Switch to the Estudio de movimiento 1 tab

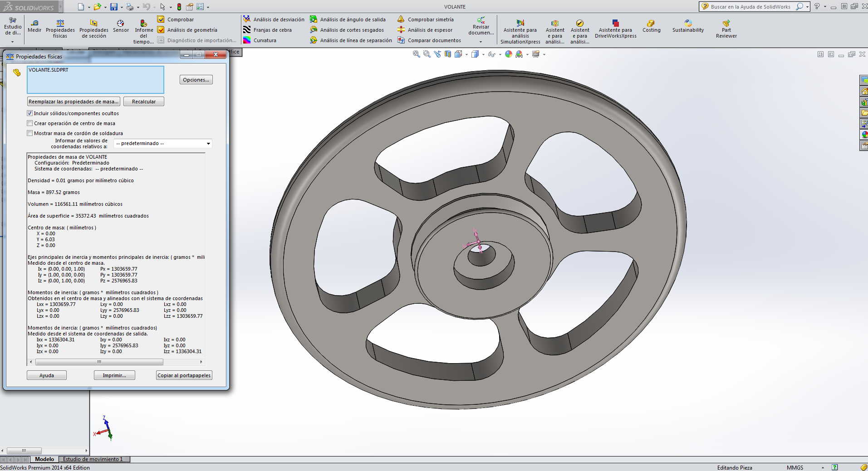pyautogui.click(x=93, y=459)
